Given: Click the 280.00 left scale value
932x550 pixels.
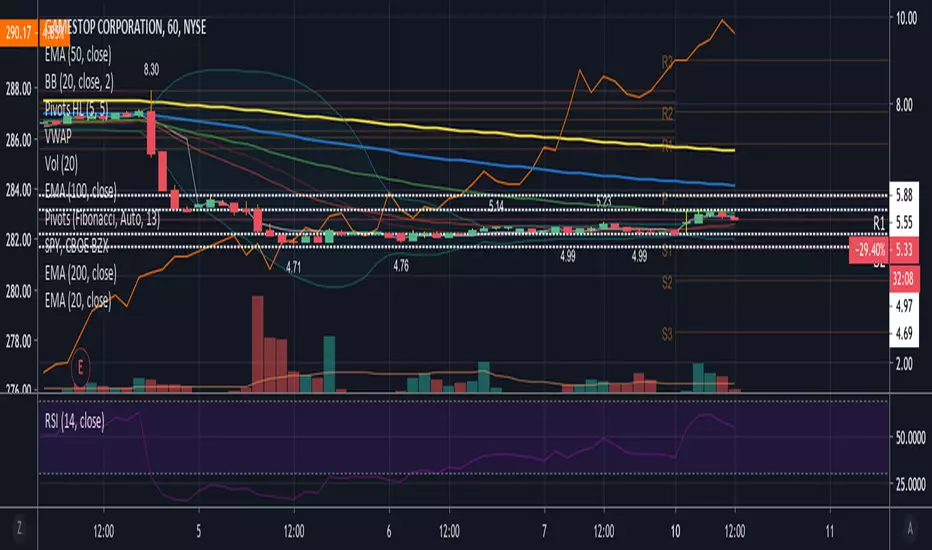Looking at the screenshot, I should click(18, 291).
